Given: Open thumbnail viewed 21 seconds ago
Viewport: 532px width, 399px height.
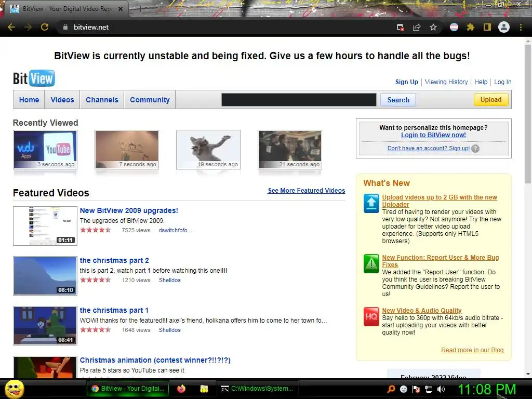Looking at the screenshot, I should pyautogui.click(x=290, y=150).
